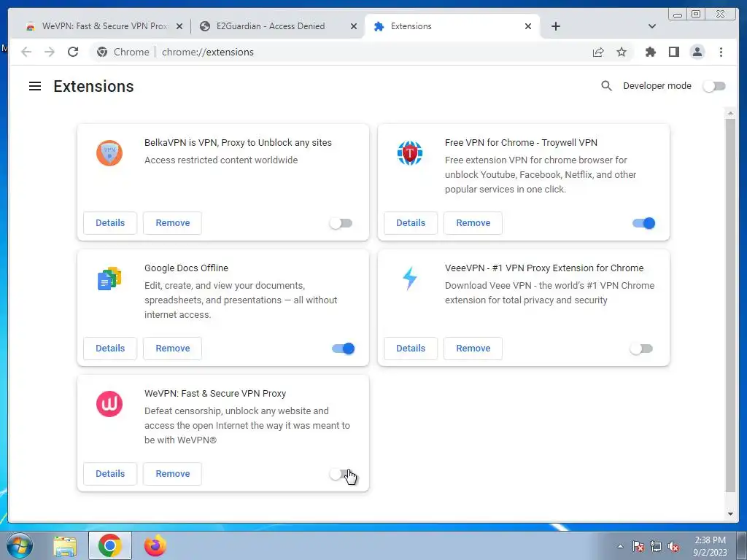Remove the WeVPN extension
Viewport: 747px width, 560px height.
tap(172, 473)
